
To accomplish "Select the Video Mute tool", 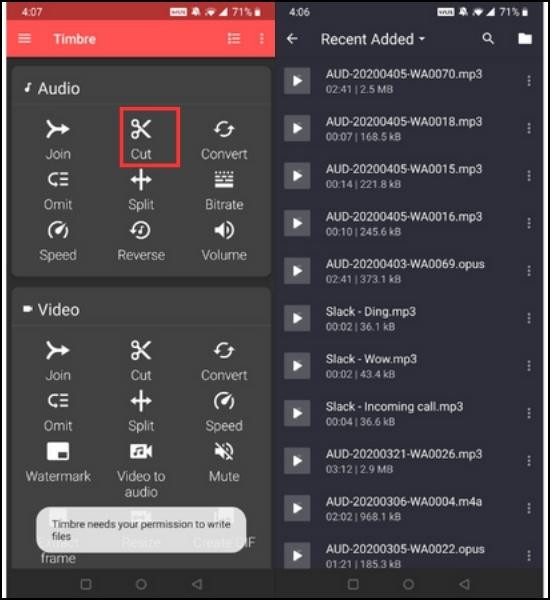I will [224, 462].
